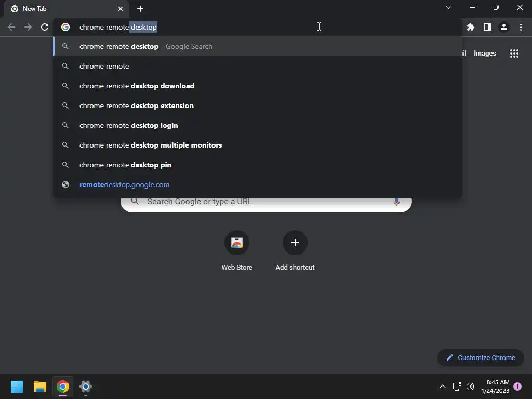
Task: Click Customize Chrome button
Action: [x=481, y=357]
